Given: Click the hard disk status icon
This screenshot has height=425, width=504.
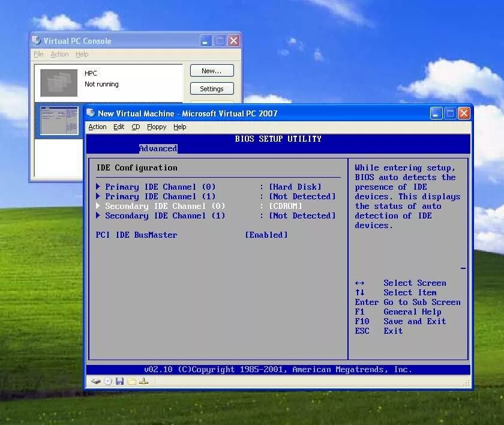Looking at the screenshot, I should 96,382.
